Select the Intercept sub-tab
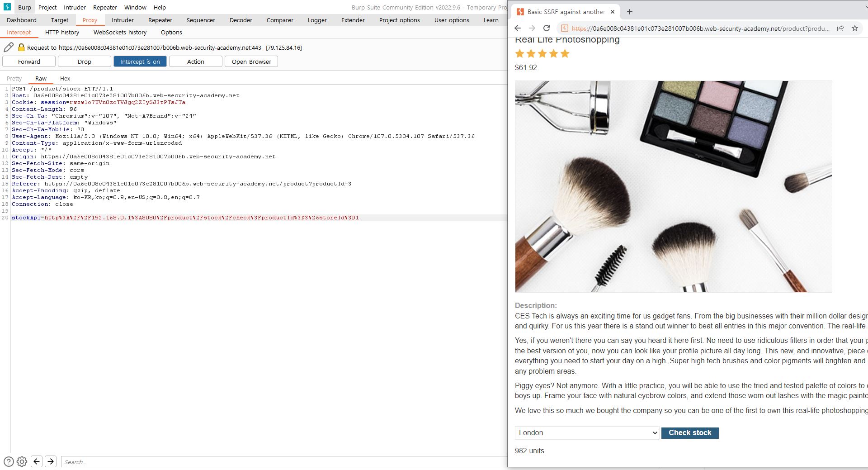 [x=19, y=32]
